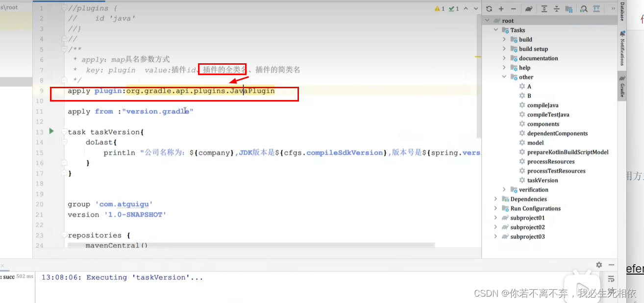The height and width of the screenshot is (303, 644).
Task: Fold the repositories block at line 23
Action: 64,235
